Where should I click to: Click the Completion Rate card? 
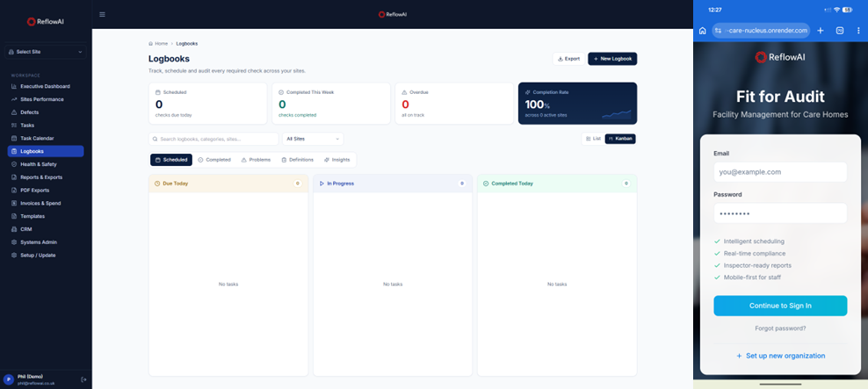(577, 104)
